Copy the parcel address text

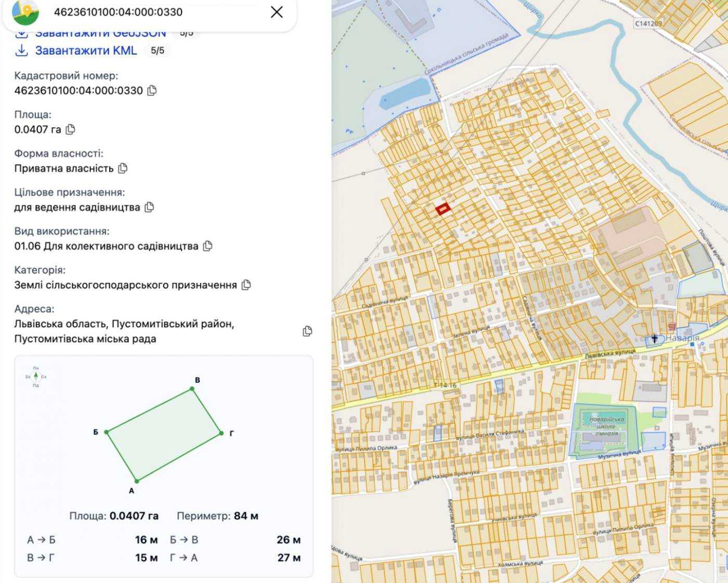307,331
